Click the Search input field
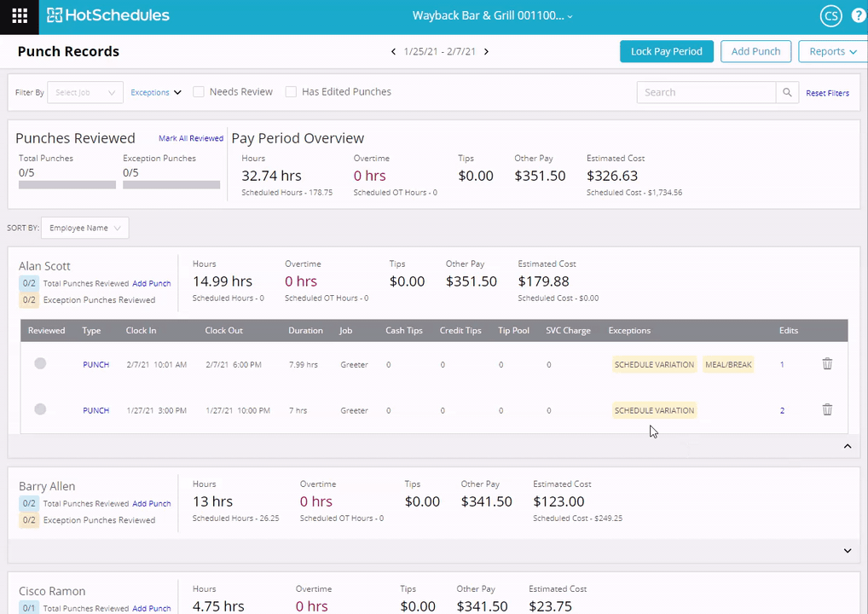 click(x=706, y=92)
